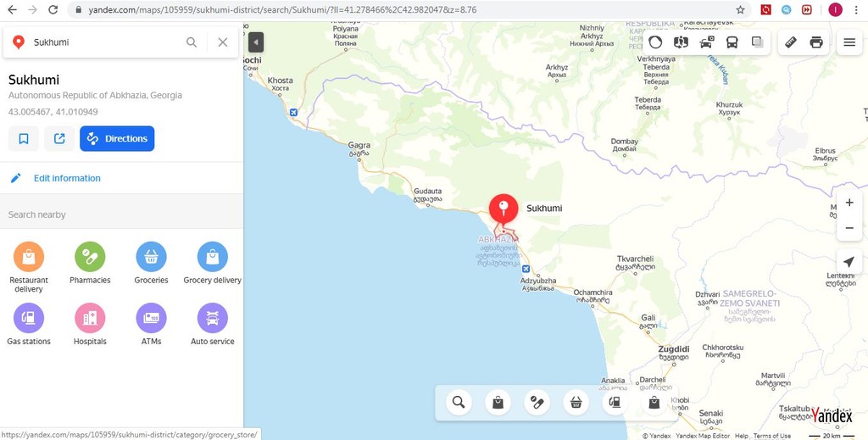Image resolution: width=868 pixels, height=440 pixels.
Task: Choose the Gas stations category icon
Action: point(29,318)
